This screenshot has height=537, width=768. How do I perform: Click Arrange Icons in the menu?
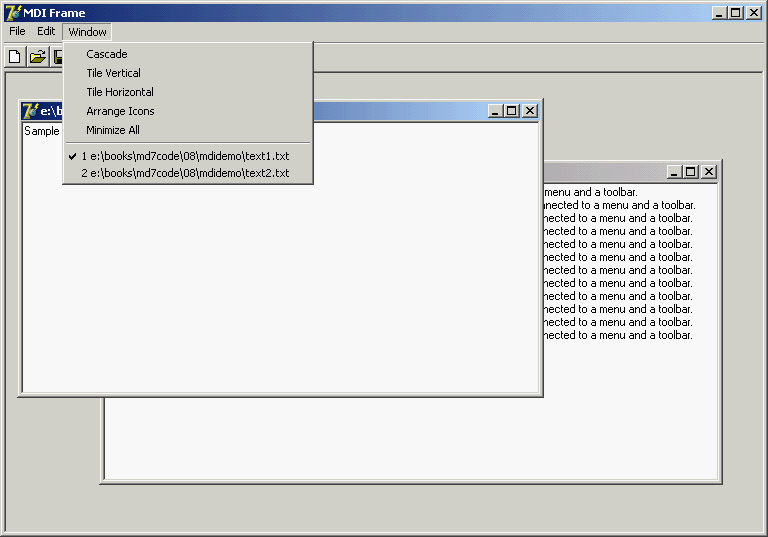click(120, 111)
